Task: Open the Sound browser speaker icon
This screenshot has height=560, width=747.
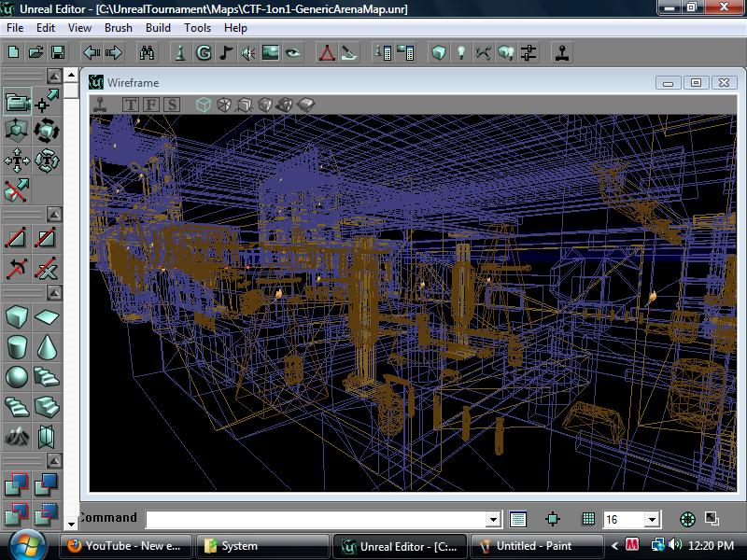Action: (x=250, y=53)
